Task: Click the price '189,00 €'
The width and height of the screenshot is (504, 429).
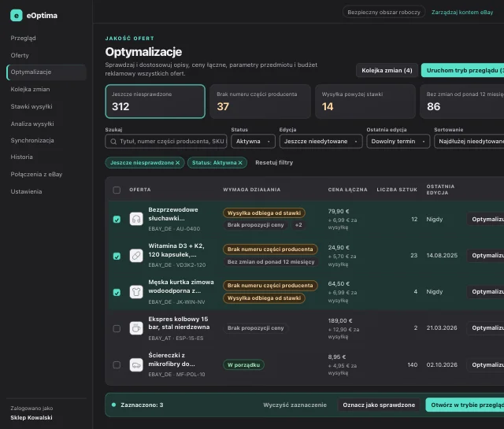Action: coord(340,320)
